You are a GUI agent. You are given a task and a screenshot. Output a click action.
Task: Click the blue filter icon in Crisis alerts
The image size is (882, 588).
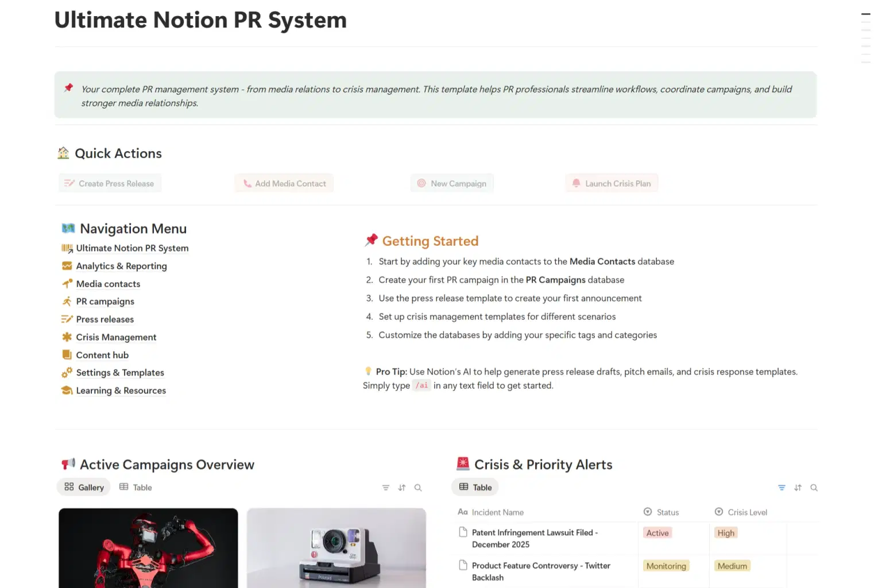782,488
